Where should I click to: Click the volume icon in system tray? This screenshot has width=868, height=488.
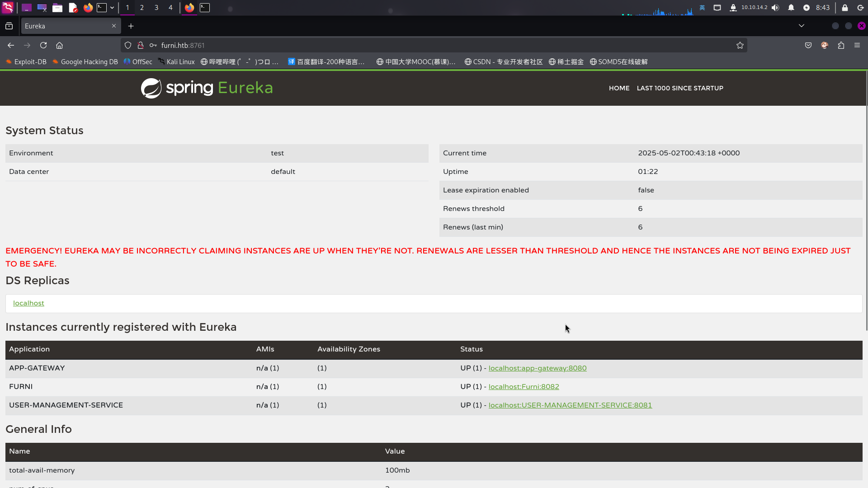coord(775,8)
